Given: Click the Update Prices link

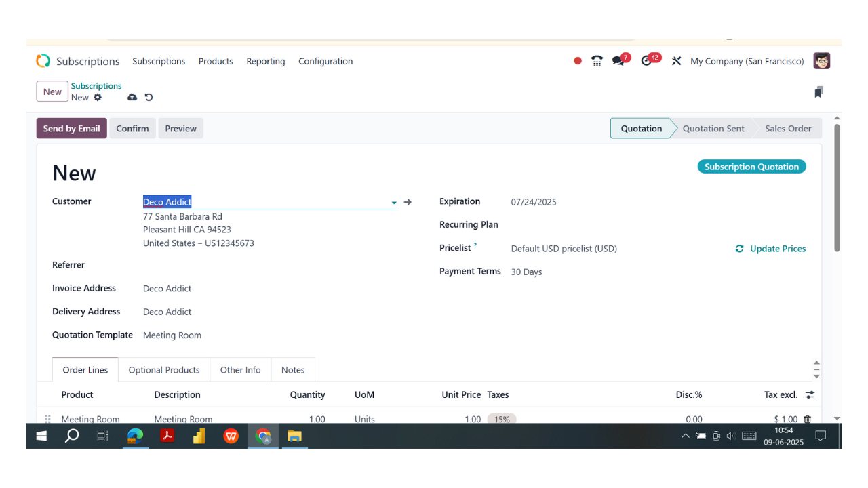Looking at the screenshot, I should (777, 248).
